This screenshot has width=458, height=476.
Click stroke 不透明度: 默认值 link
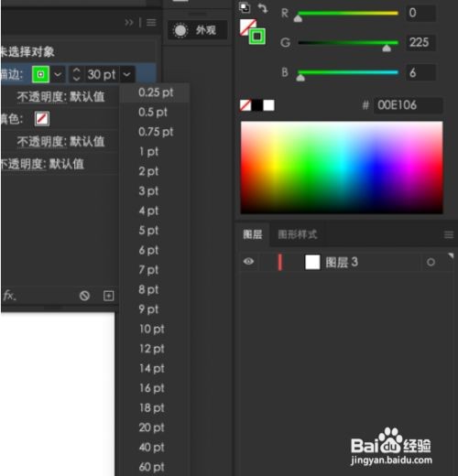pyautogui.click(x=60, y=97)
